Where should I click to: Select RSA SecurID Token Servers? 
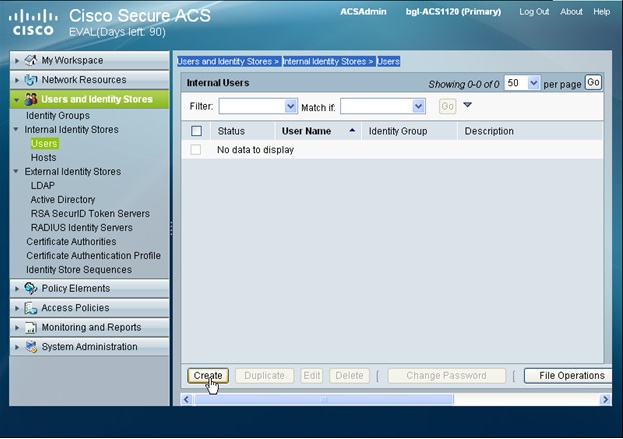pyautogui.click(x=90, y=213)
